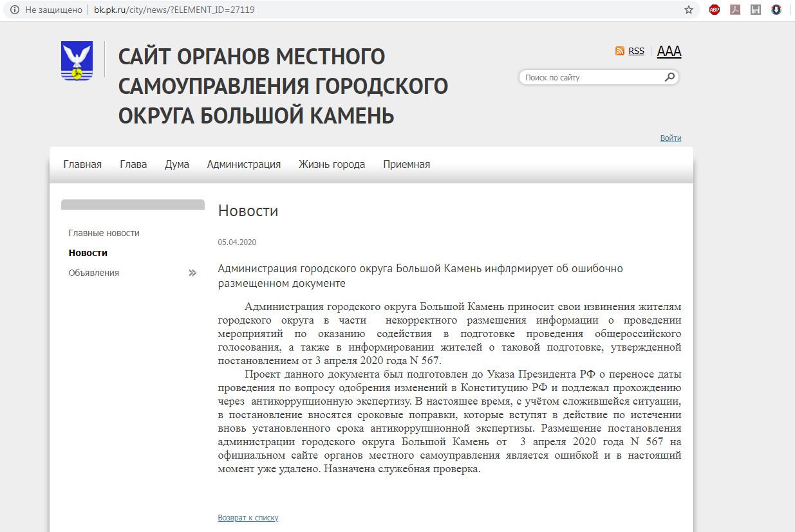Click the date 05.04.2020

coord(237,243)
